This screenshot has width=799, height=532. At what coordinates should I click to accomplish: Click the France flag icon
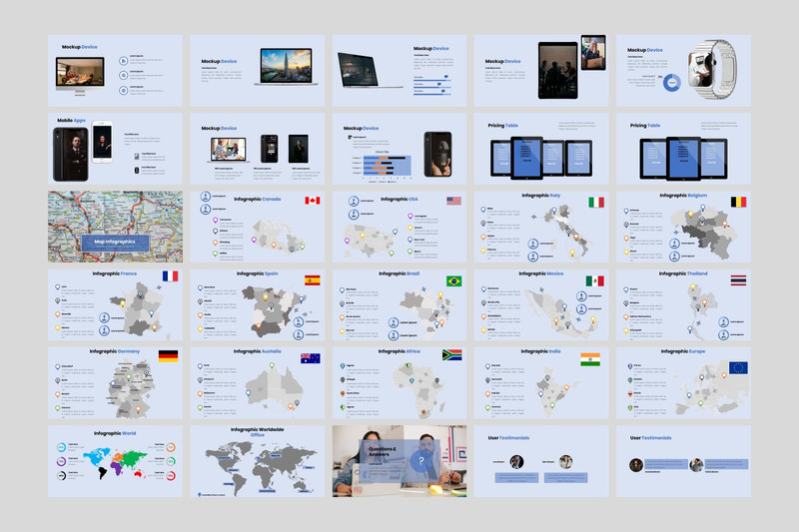170,275
